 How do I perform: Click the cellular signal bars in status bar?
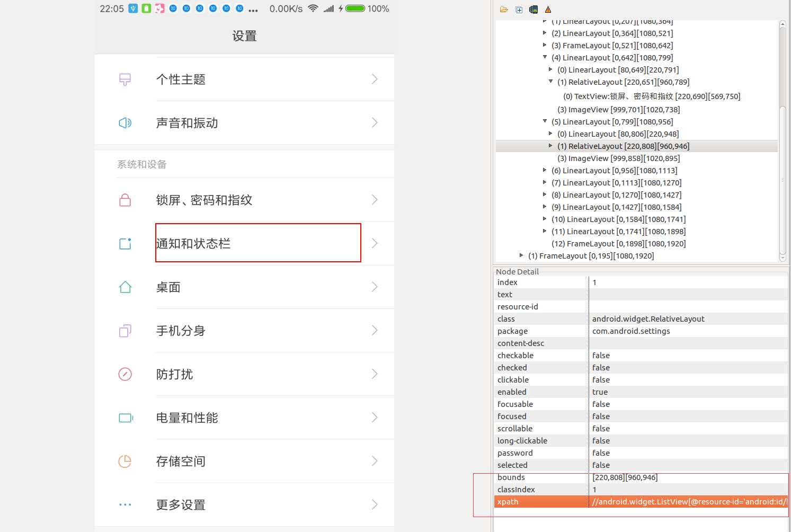point(329,8)
